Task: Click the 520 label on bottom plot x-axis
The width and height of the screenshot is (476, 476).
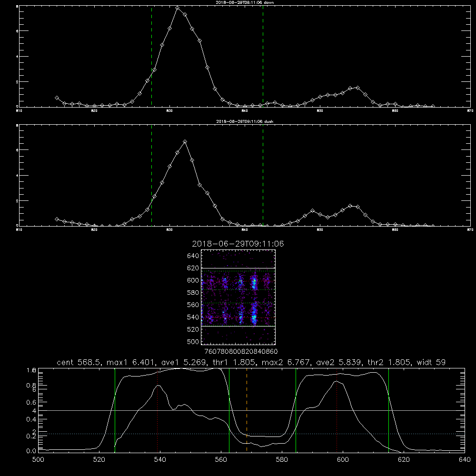Action: [x=99, y=460]
